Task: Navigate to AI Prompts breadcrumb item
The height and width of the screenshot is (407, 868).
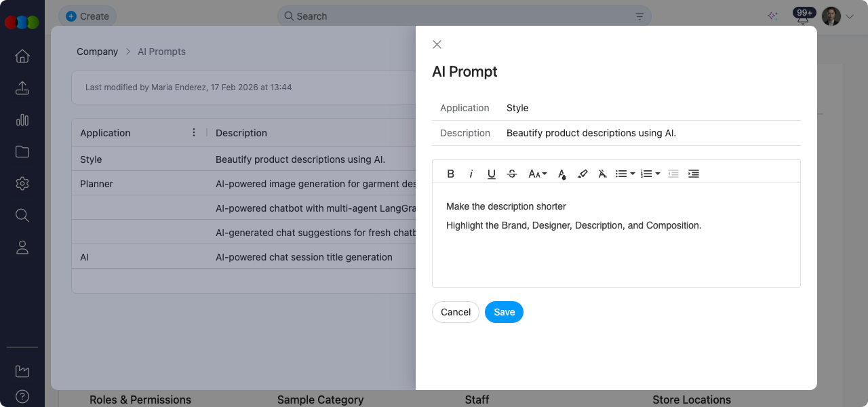Action: pos(161,52)
